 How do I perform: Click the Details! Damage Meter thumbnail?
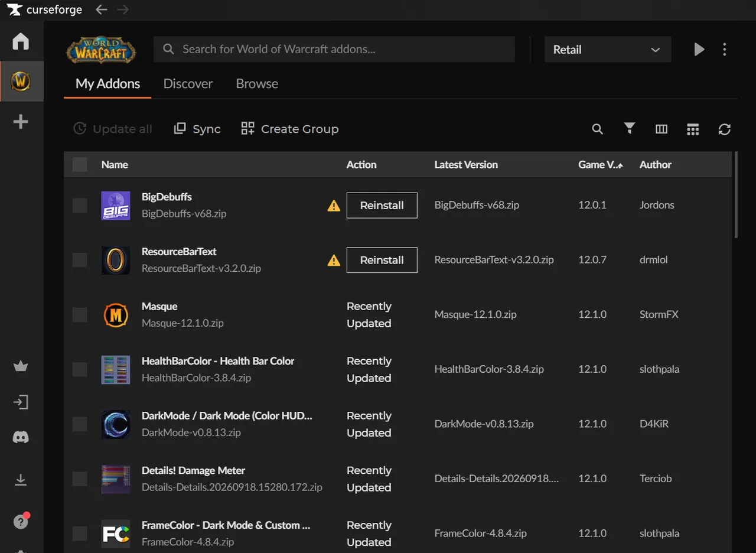pos(116,479)
